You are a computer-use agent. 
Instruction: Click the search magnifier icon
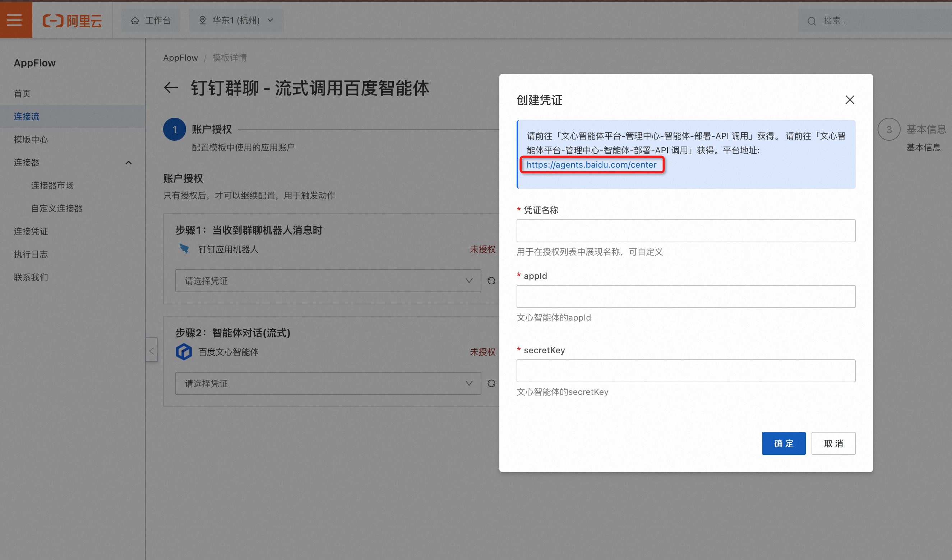pos(812,21)
